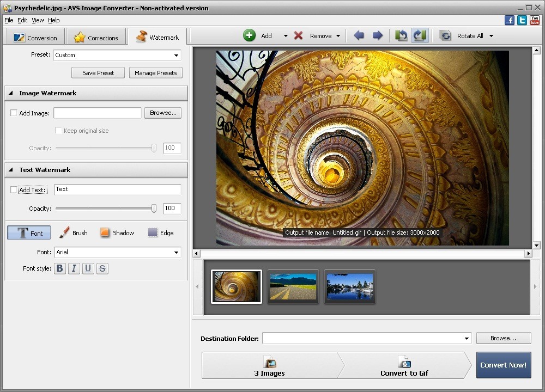Click the Convert Now button

coord(503,365)
